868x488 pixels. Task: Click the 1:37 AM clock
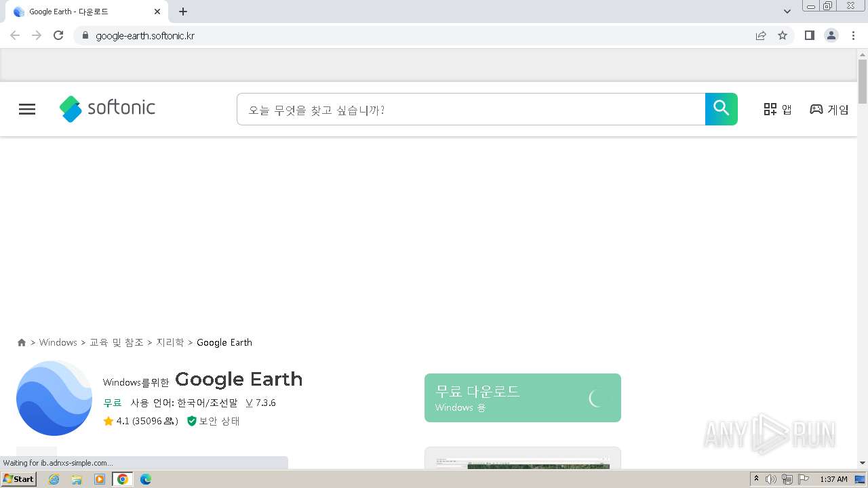coord(833,479)
